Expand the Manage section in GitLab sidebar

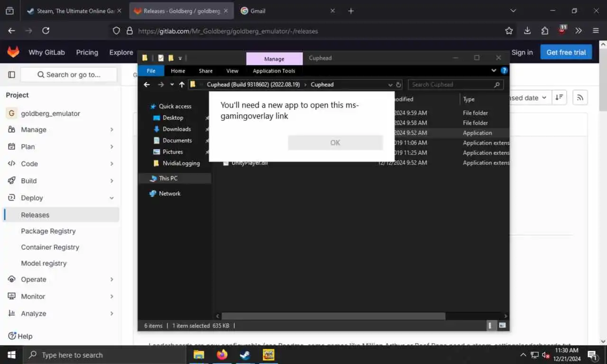[60, 129]
